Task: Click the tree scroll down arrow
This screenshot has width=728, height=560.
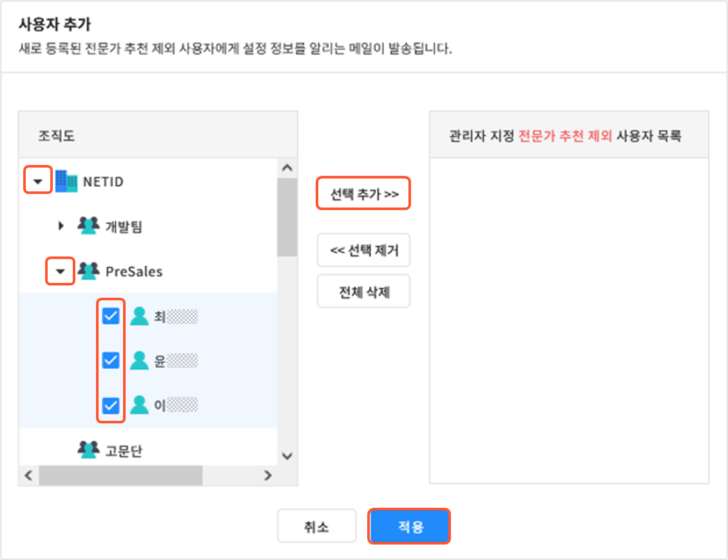Action: click(x=287, y=456)
